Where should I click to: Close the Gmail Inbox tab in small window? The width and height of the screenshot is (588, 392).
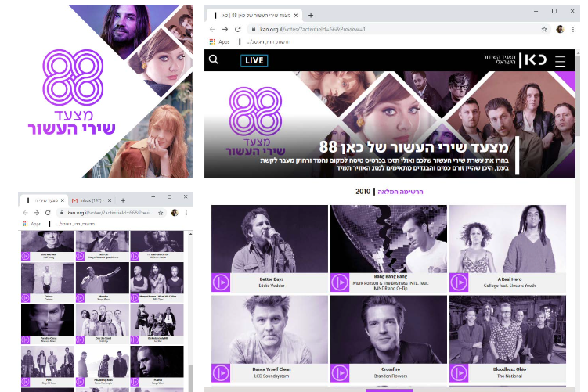coord(110,200)
